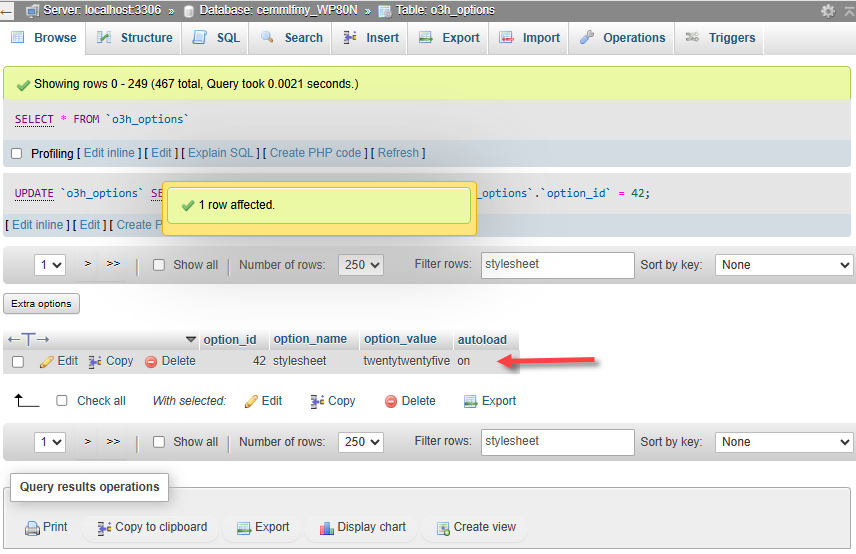Open the top Number of rows dropdown
This screenshot has width=856, height=554.
coord(361,265)
